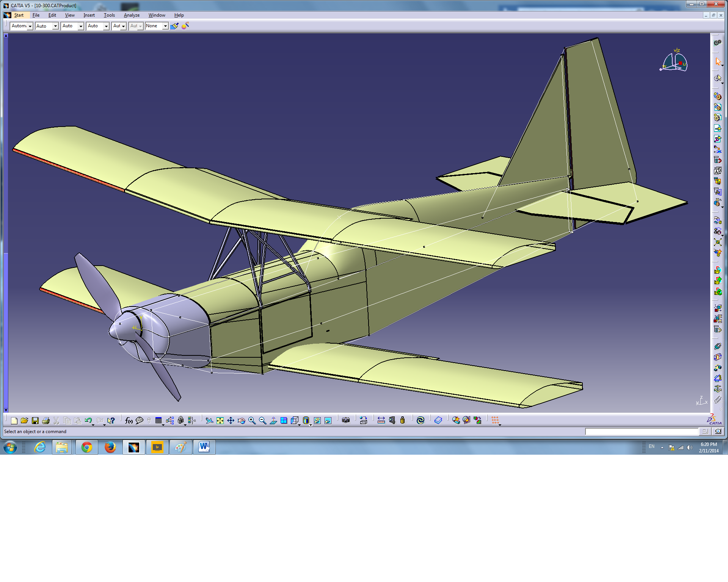Activate the Pan tool
The width and height of the screenshot is (728, 582).
tap(231, 420)
